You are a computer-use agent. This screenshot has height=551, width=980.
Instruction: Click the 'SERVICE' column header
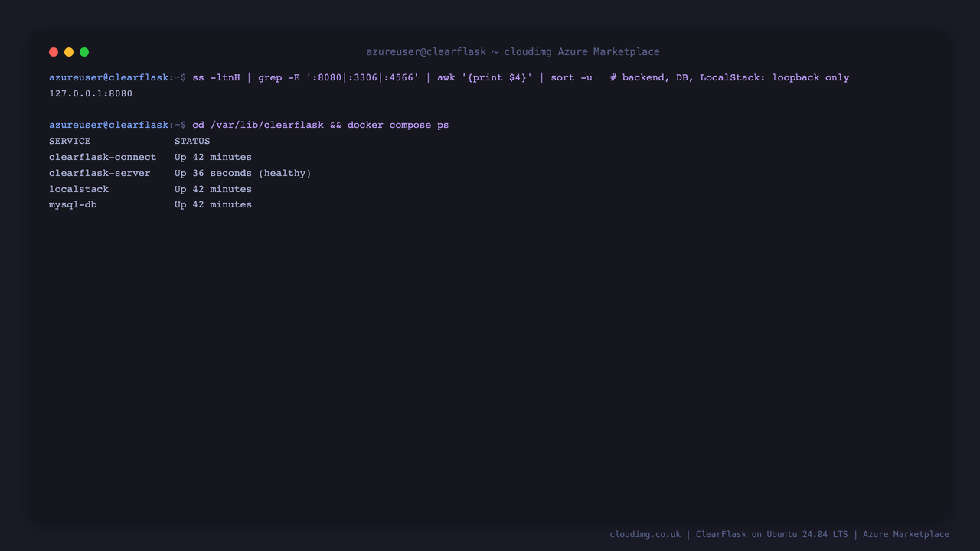click(70, 141)
